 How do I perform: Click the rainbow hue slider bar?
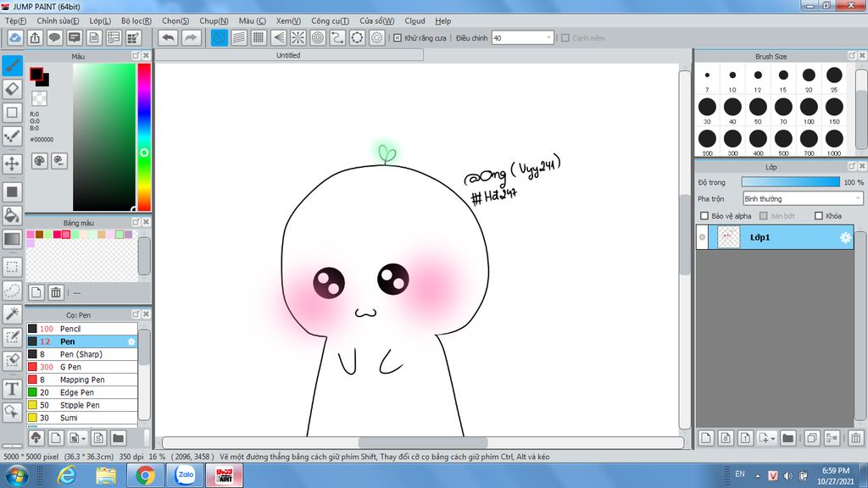(x=144, y=137)
